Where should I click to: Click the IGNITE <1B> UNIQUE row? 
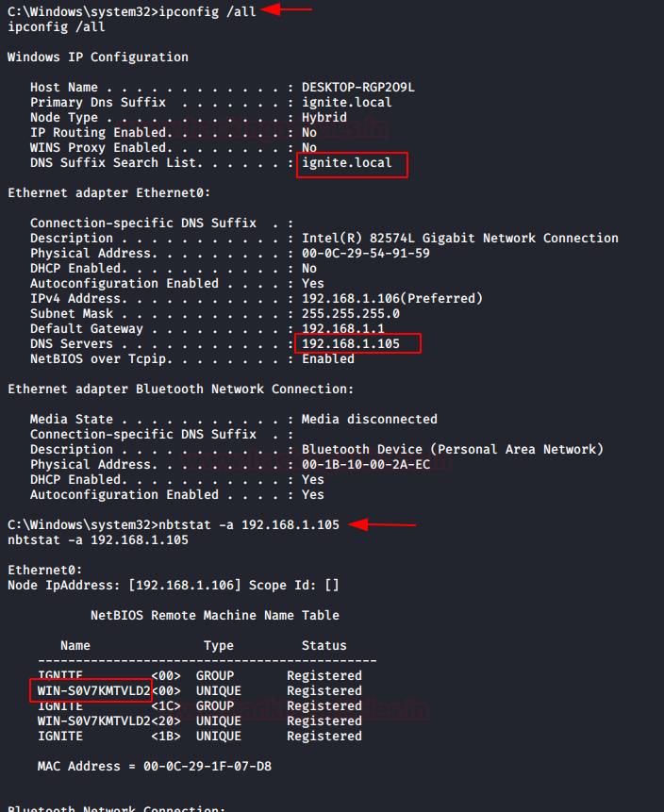198,737
